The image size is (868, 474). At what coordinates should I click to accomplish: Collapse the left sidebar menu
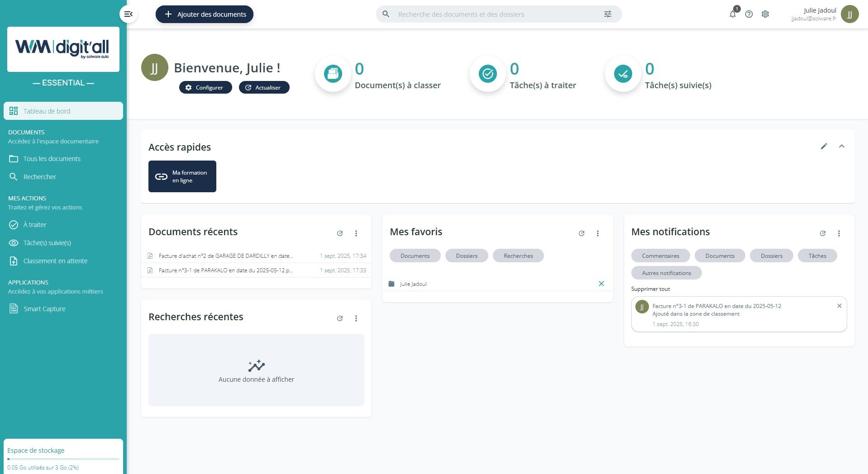coord(129,14)
